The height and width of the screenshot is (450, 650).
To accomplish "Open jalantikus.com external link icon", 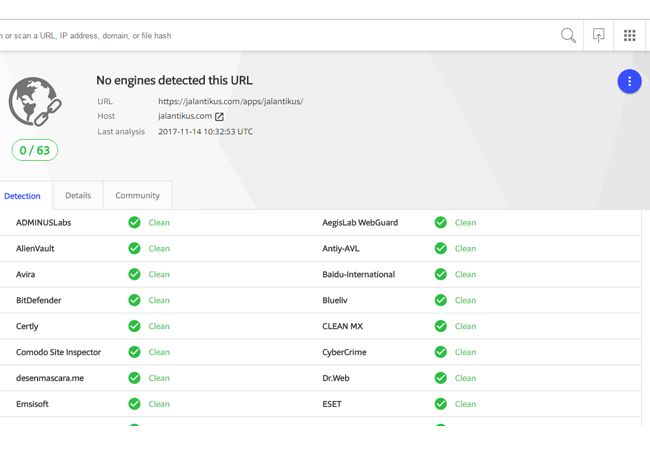I will pos(219,117).
